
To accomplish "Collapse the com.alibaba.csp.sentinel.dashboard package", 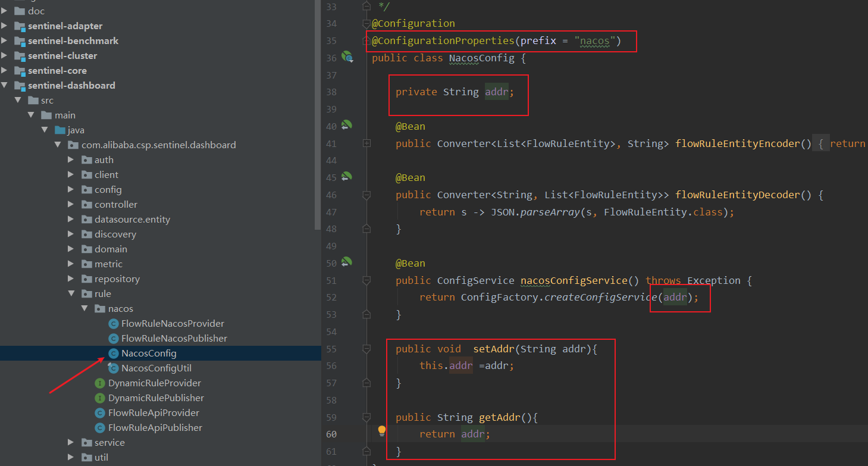I will (58, 145).
